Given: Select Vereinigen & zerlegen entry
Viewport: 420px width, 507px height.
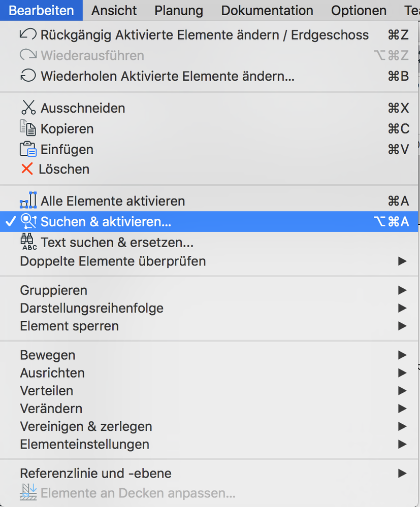Looking at the screenshot, I should [86, 426].
